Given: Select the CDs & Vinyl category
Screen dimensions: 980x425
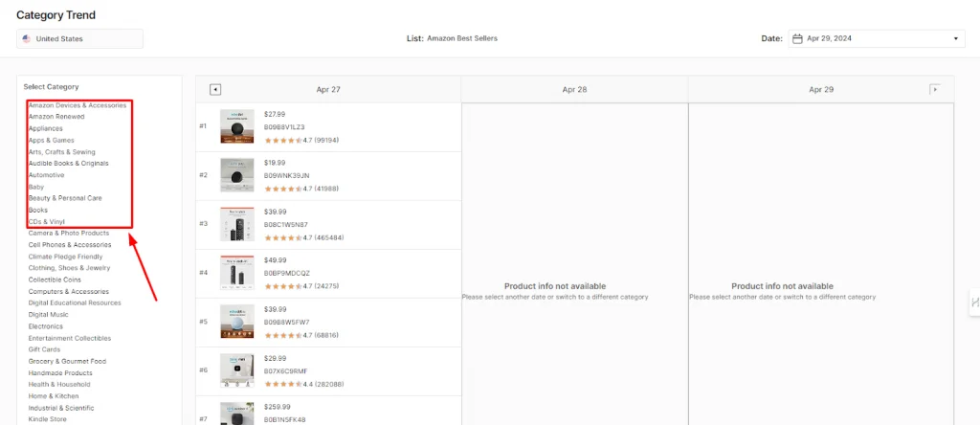Looking at the screenshot, I should click(x=46, y=222).
